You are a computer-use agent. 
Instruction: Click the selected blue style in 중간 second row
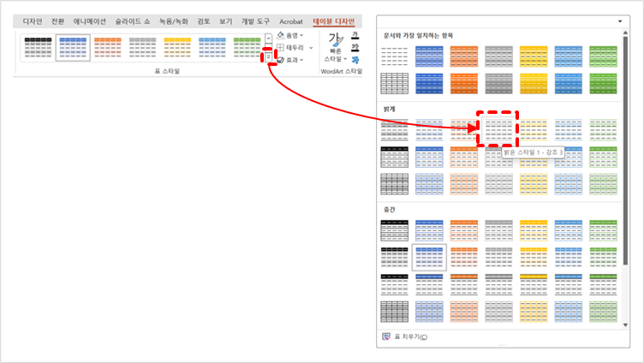pos(429,258)
